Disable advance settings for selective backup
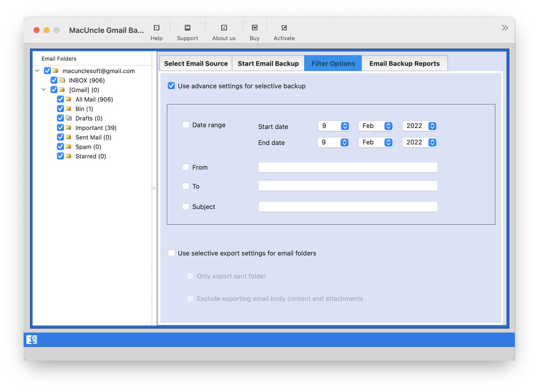 [171, 85]
